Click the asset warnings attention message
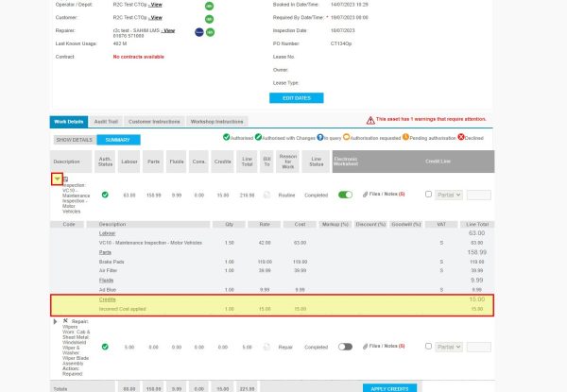 click(431, 119)
